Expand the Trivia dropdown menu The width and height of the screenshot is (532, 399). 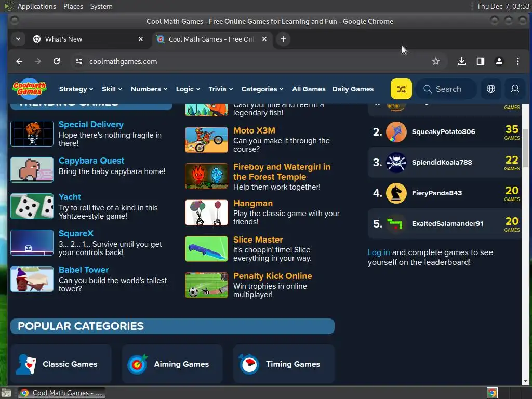(220, 89)
